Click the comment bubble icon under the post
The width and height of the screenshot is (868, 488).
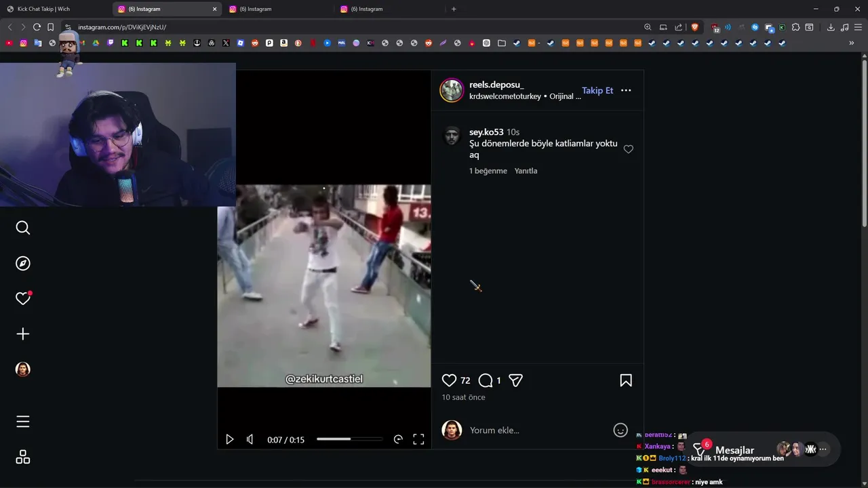coord(486,381)
